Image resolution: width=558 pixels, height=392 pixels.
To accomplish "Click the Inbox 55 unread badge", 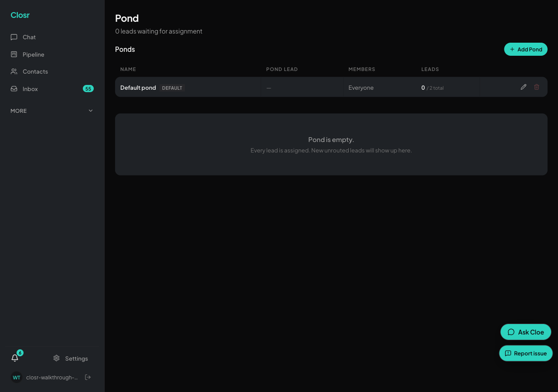I will (x=88, y=89).
